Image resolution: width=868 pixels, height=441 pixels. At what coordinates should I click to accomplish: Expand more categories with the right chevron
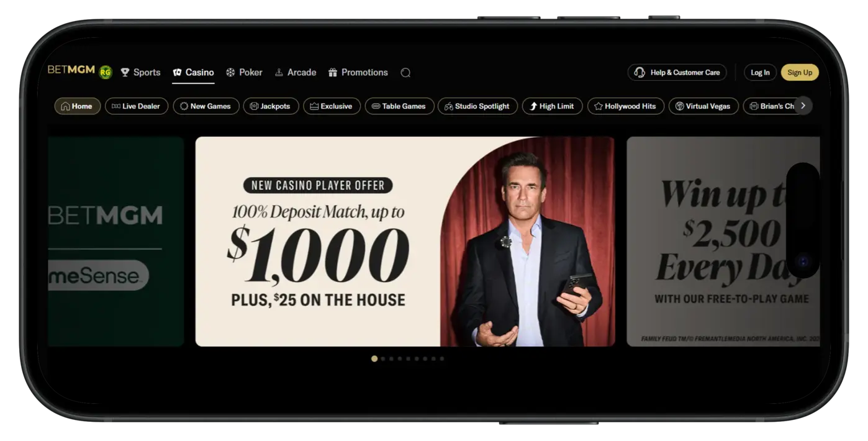[x=803, y=106]
